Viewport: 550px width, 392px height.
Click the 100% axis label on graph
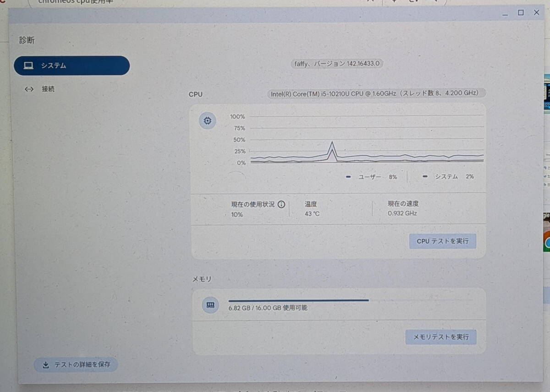coord(237,117)
